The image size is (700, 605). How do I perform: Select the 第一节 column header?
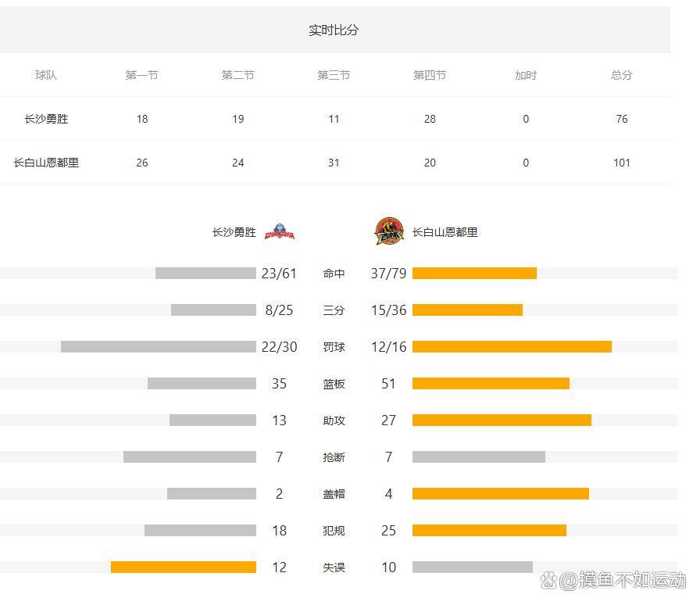141,75
